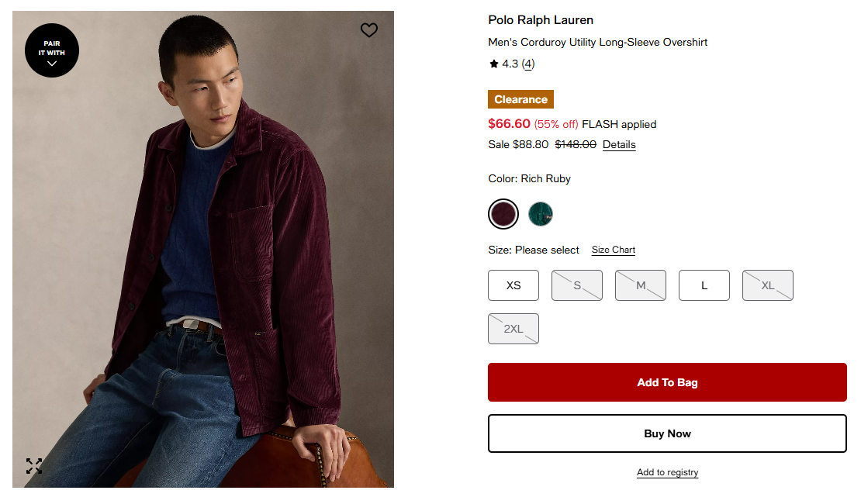This screenshot has width=861, height=504.
Task: Click the Add To Bag button
Action: pos(667,382)
